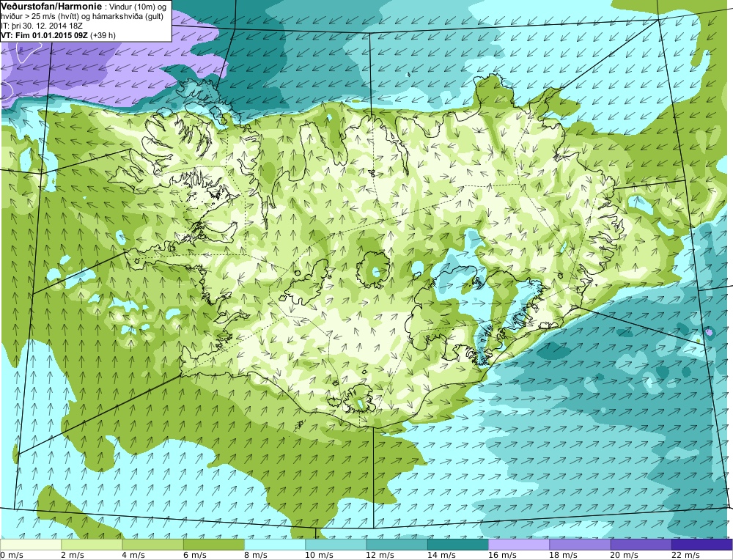The width and height of the screenshot is (733, 560).
Task: Click the 4 m/s legend color swatch
Action: coord(153,545)
